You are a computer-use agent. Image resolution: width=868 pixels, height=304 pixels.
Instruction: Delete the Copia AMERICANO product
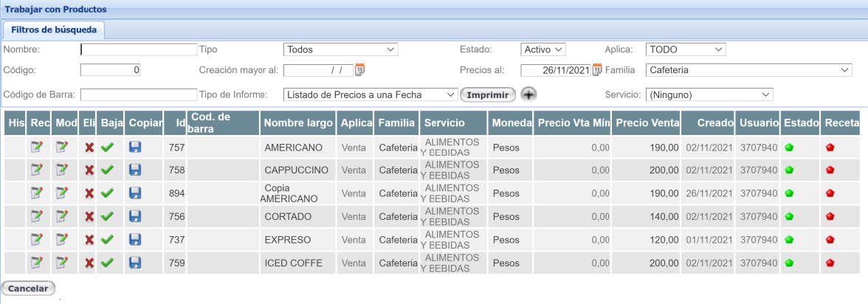point(89,193)
